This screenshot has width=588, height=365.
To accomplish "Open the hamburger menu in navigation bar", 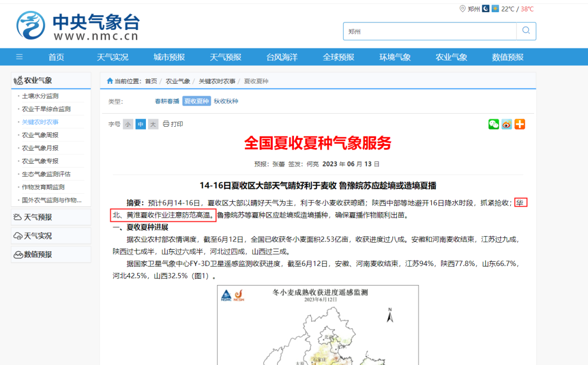I will coord(19,57).
